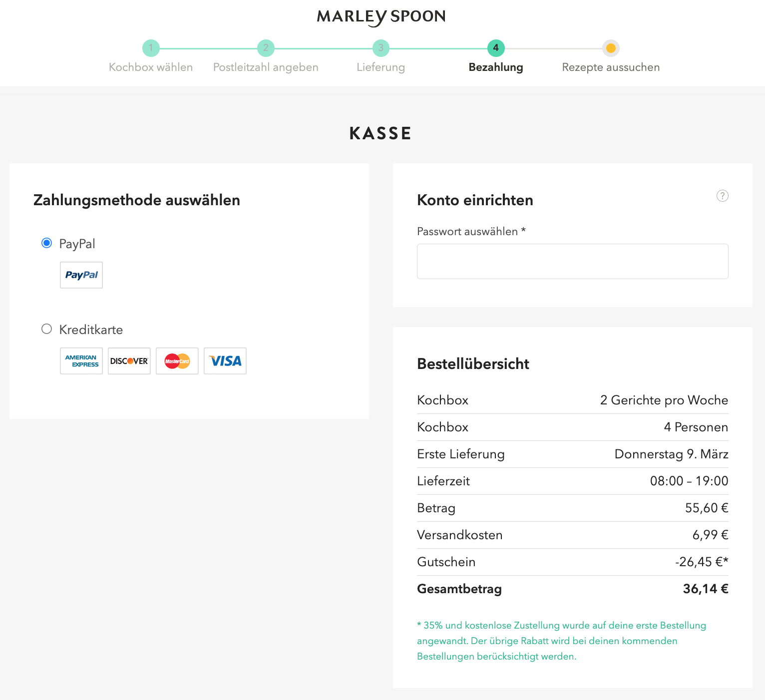Viewport: 765px width, 700px height.
Task: Go to the Kochbox wählen step
Action: coord(151,67)
